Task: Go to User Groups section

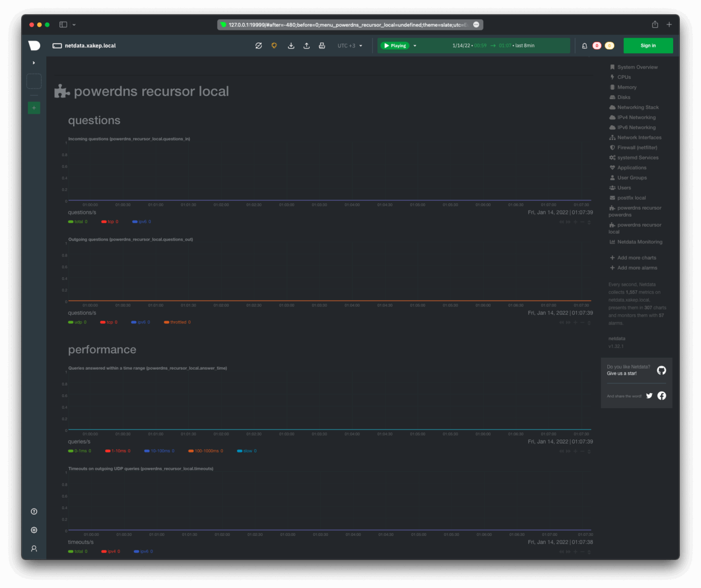Action: [628, 178]
